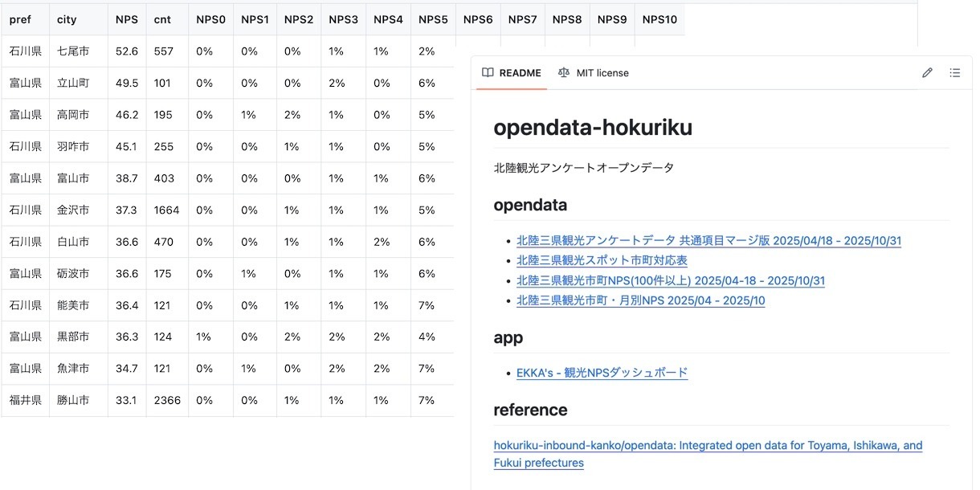Select the 七尾市 city cell

(x=73, y=51)
